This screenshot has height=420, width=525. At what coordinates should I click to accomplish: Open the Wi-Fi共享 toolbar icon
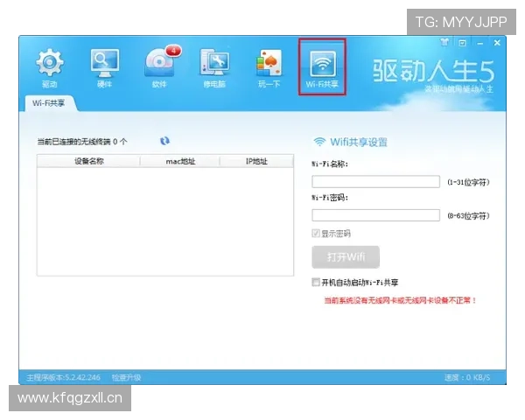(x=322, y=67)
